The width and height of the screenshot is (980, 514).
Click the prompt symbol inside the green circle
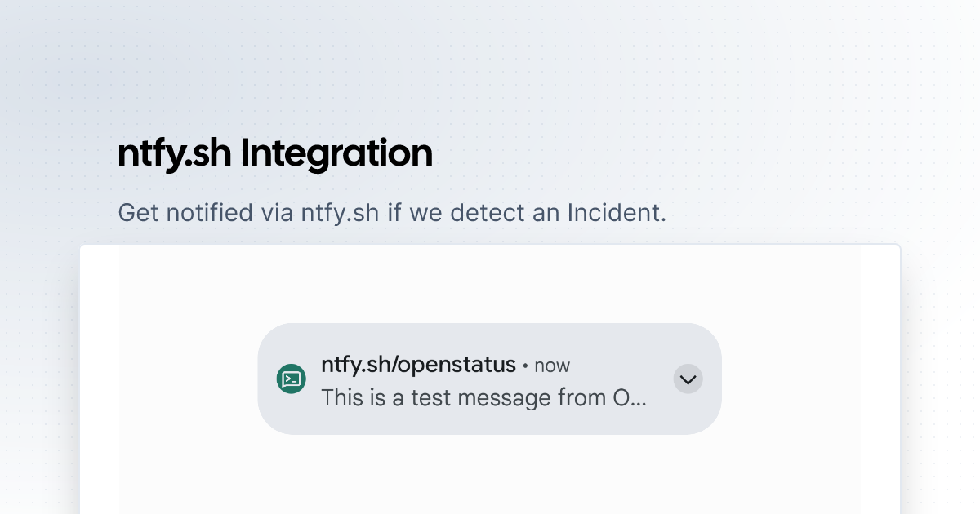tap(291, 379)
